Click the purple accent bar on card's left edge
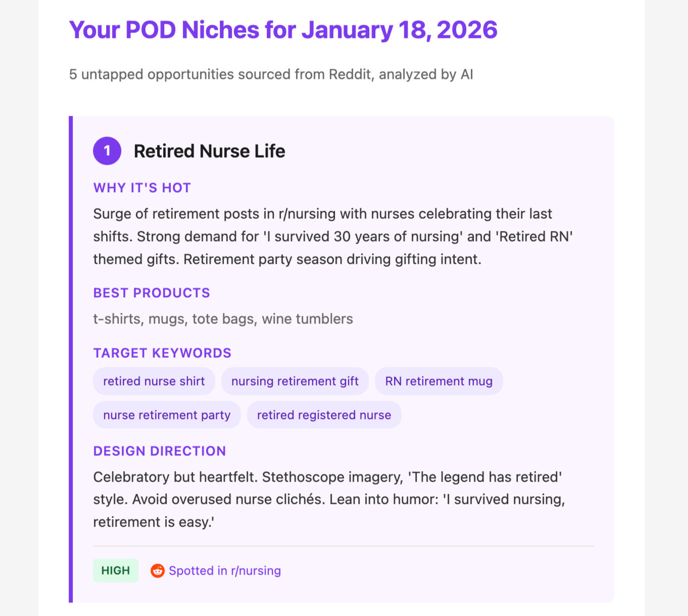 [x=71, y=359]
